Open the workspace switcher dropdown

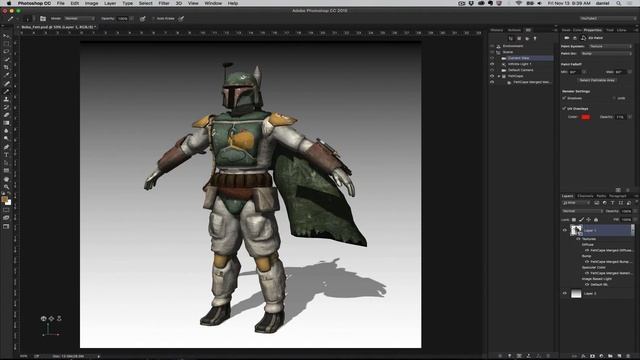[x=607, y=18]
